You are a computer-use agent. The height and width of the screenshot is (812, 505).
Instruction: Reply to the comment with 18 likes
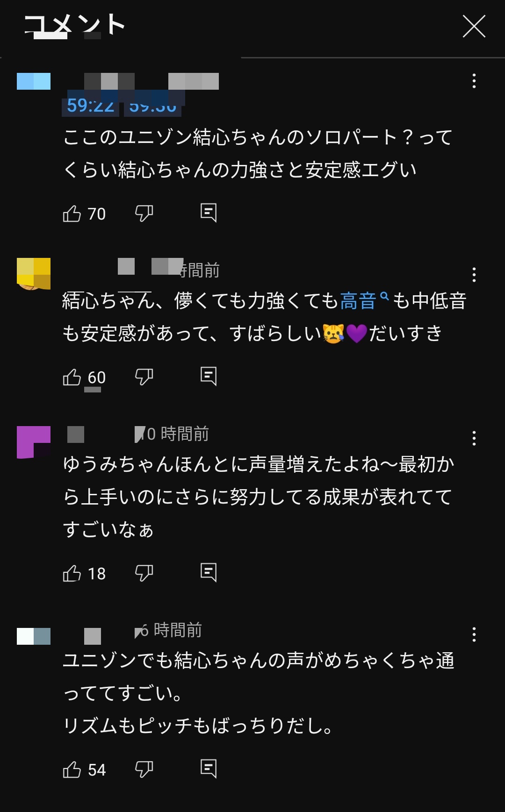(x=209, y=573)
